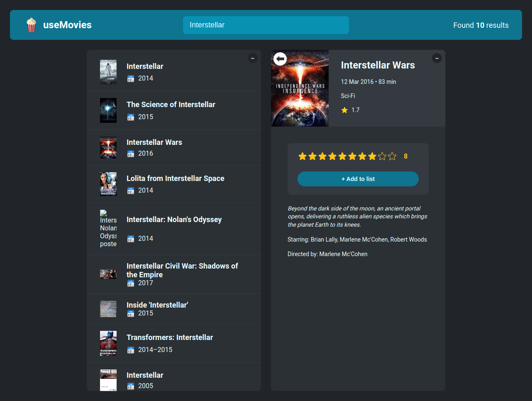Collapse the movie details panel
The image size is (532, 401).
(x=437, y=59)
